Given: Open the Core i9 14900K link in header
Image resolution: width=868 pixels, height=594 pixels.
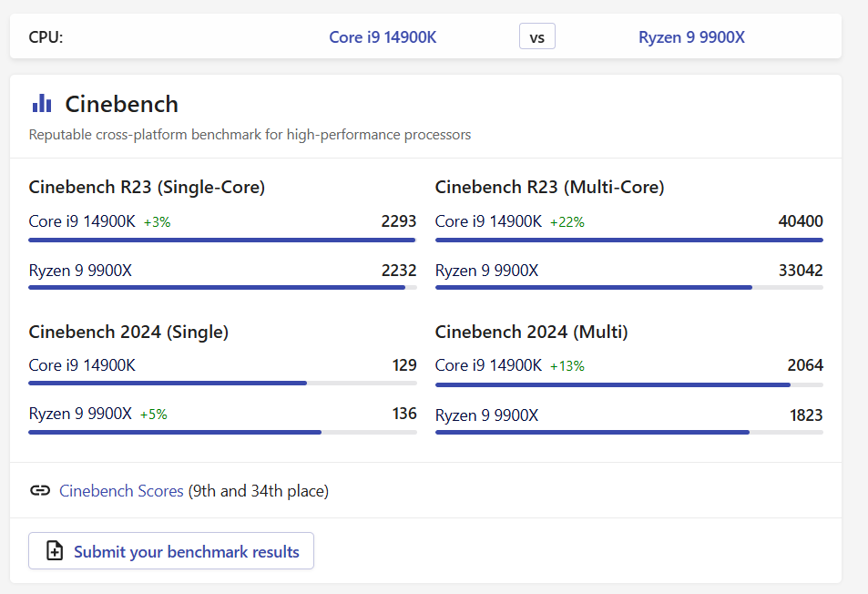Looking at the screenshot, I should [x=383, y=37].
